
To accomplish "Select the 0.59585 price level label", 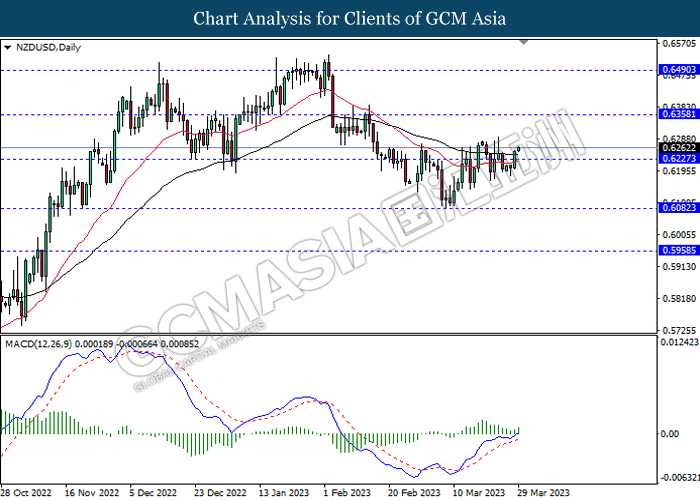I will [x=679, y=250].
